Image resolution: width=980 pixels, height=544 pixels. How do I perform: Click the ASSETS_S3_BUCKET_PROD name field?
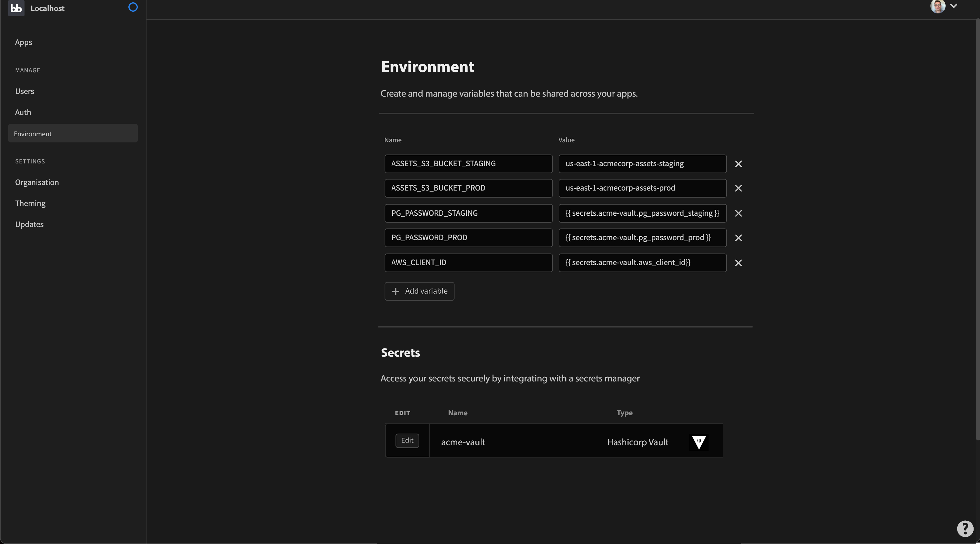pyautogui.click(x=468, y=188)
